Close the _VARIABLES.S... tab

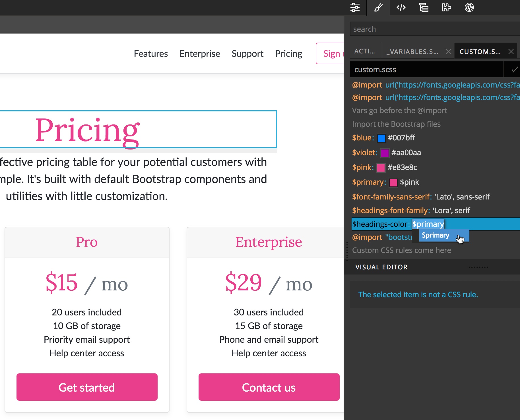pyautogui.click(x=448, y=51)
